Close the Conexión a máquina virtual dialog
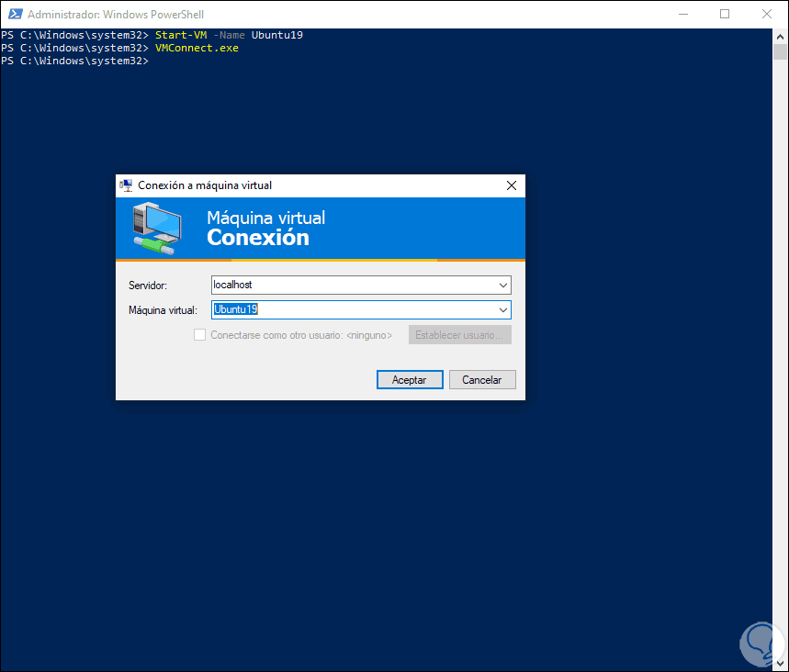This screenshot has height=672, width=789. tap(512, 185)
